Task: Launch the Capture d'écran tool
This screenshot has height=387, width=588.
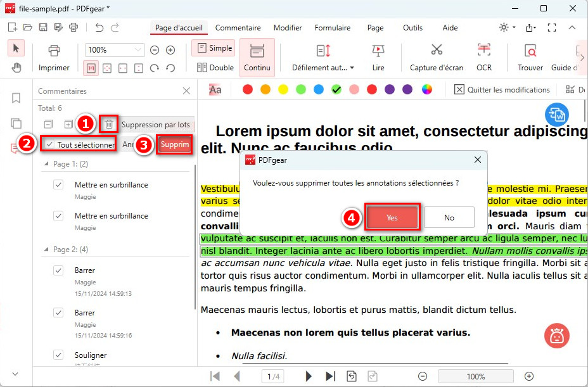Action: [x=436, y=57]
